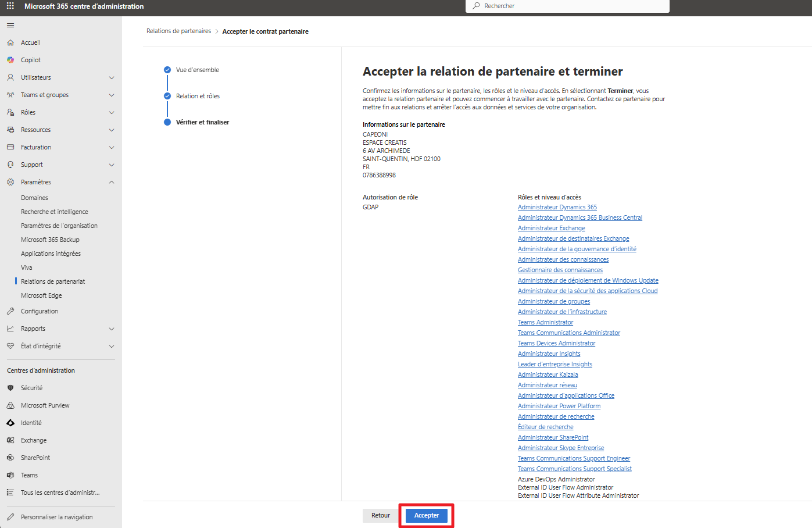Viewport: 812px width, 528px height.
Task: Click the Rapports chart icon
Action: (x=10, y=329)
